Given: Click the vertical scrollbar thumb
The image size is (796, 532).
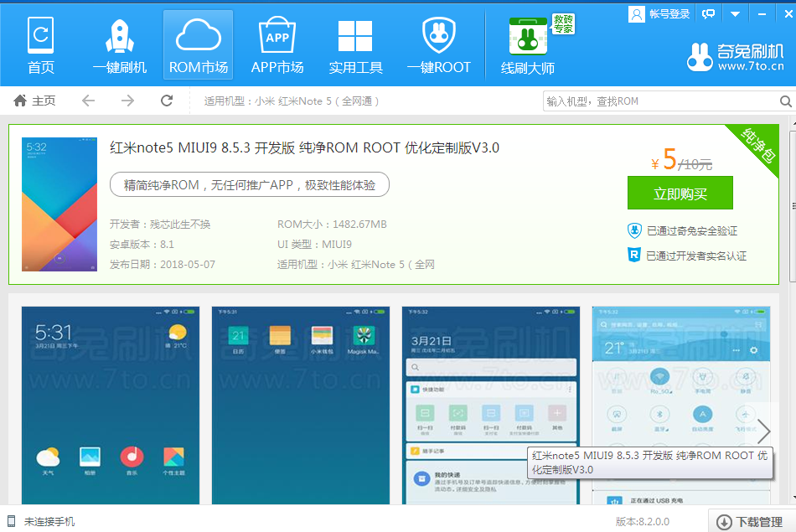Looking at the screenshot, I should 793,205.
